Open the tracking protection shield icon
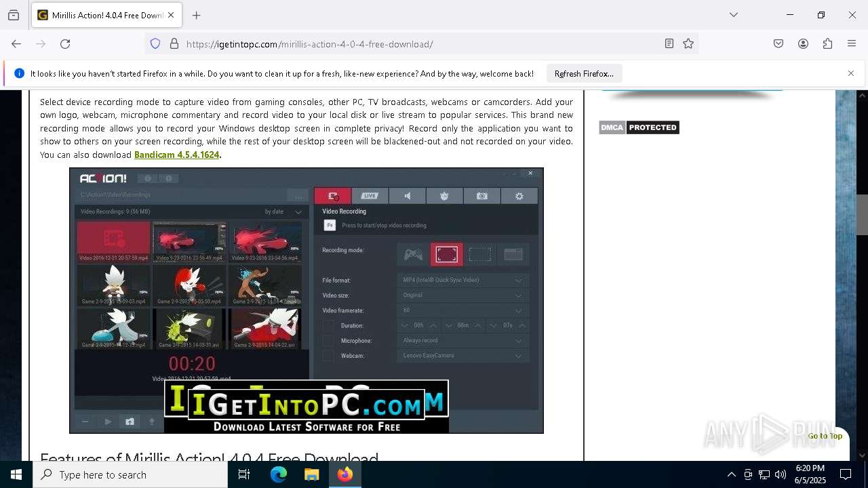The width and height of the screenshot is (868, 488). [155, 44]
